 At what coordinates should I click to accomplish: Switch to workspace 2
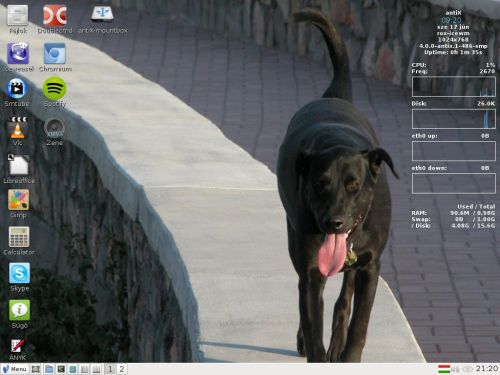[122, 369]
